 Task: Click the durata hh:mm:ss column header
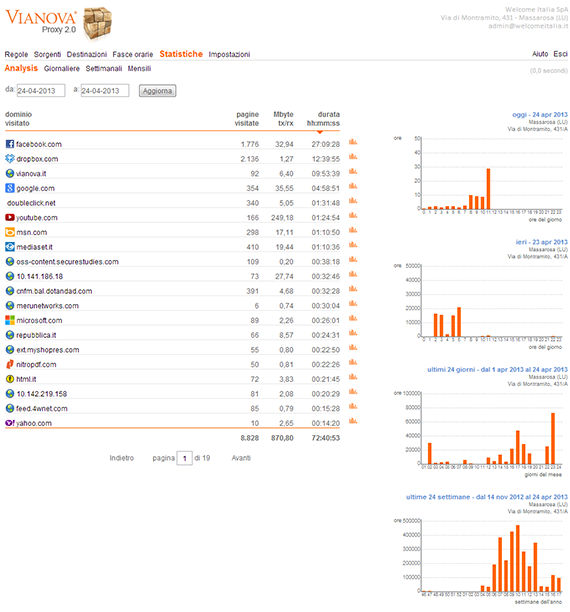[x=323, y=119]
